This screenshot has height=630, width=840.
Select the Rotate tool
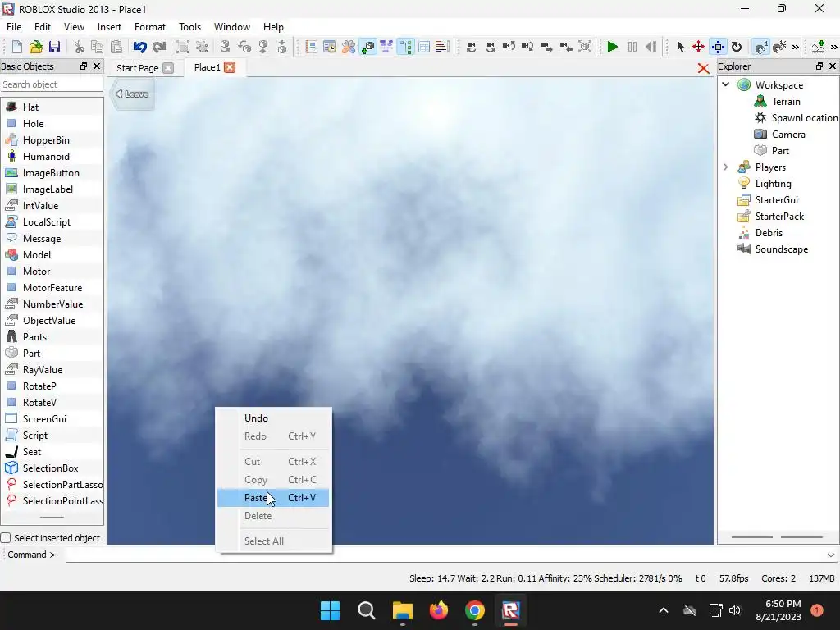pos(737,47)
